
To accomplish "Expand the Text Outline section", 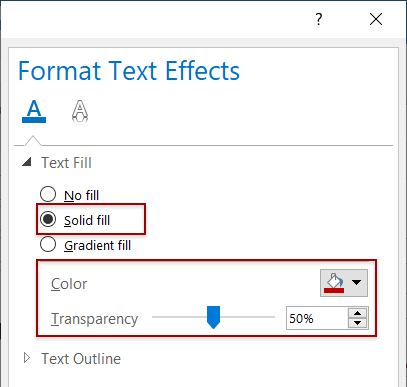I will coord(27,358).
